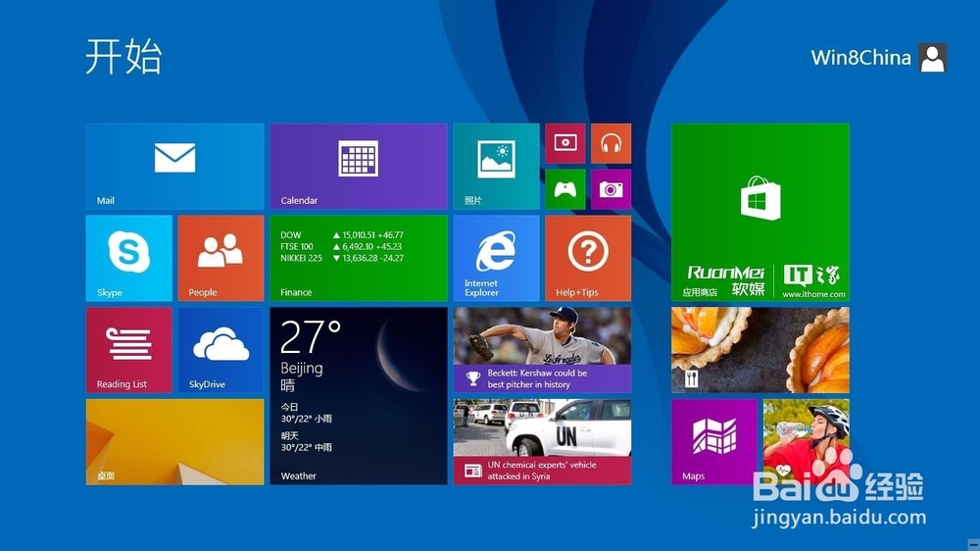Launch Internet Explorer tile
Screen dimensions: 980x551
(496, 258)
